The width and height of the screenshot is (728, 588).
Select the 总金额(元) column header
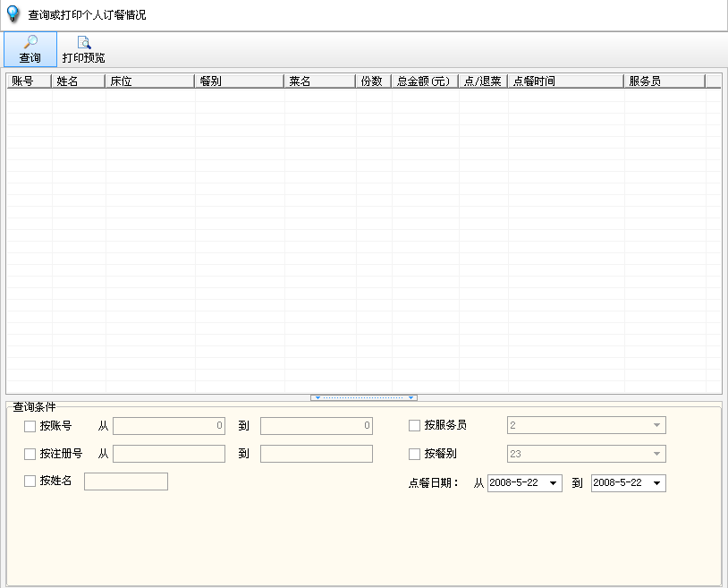click(425, 81)
